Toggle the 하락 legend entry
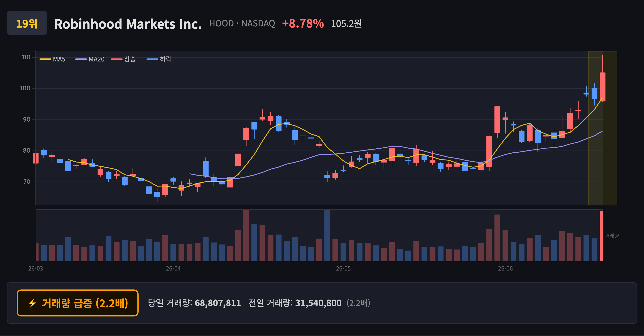The image size is (644, 336). pos(159,59)
